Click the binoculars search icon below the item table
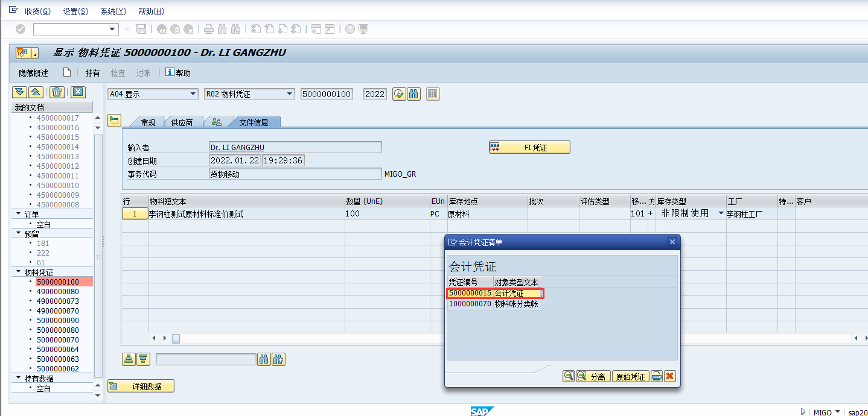The width and height of the screenshot is (868, 416). [x=263, y=359]
